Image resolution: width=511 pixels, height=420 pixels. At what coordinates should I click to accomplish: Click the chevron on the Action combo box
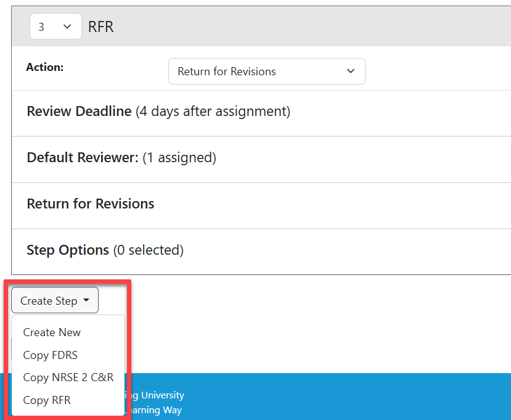click(351, 71)
